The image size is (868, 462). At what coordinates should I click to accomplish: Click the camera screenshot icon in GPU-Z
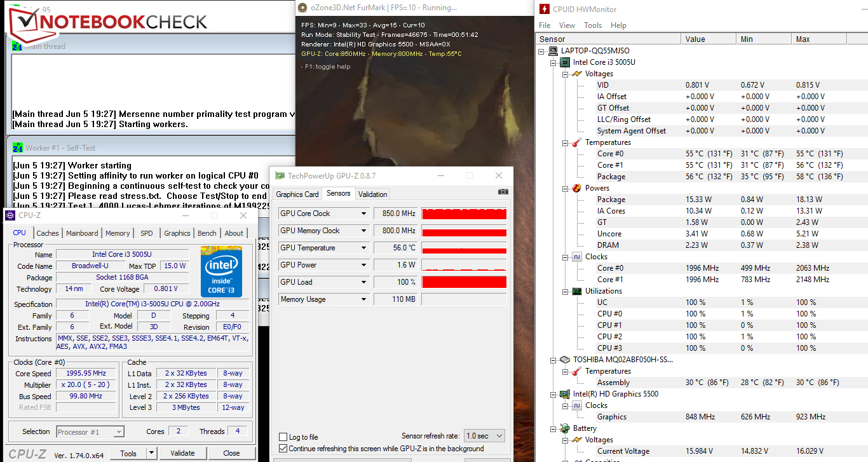(x=503, y=192)
